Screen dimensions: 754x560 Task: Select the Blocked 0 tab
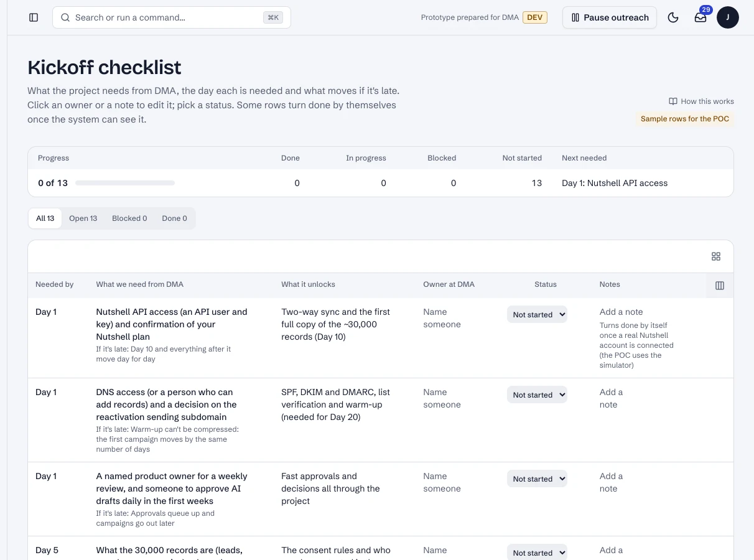[x=129, y=218]
